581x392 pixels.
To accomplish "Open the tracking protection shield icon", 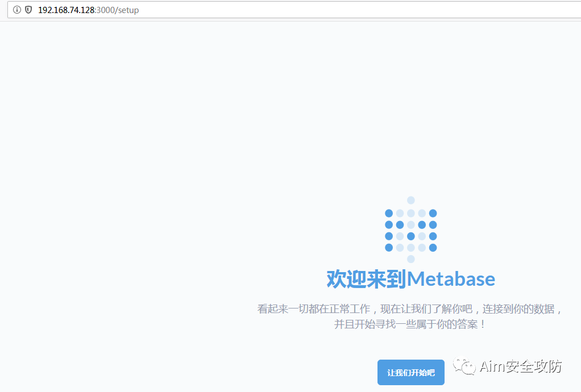I will click(28, 10).
